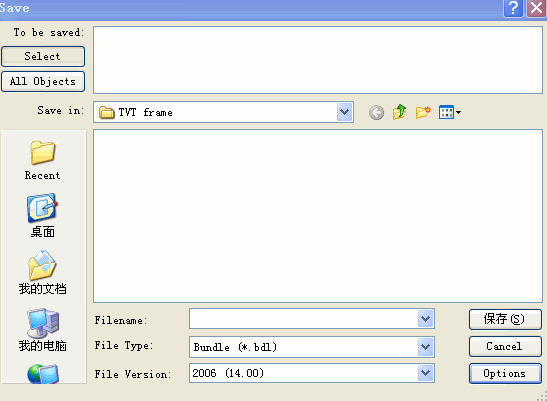Open the Save in folder dropdown
547x401 pixels.
(344, 112)
